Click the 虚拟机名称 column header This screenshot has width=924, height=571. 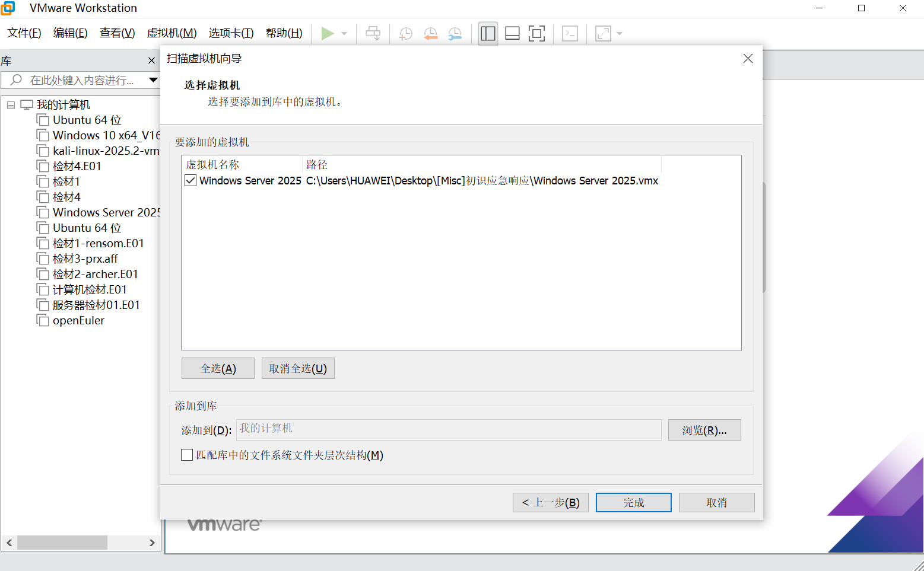click(242, 164)
